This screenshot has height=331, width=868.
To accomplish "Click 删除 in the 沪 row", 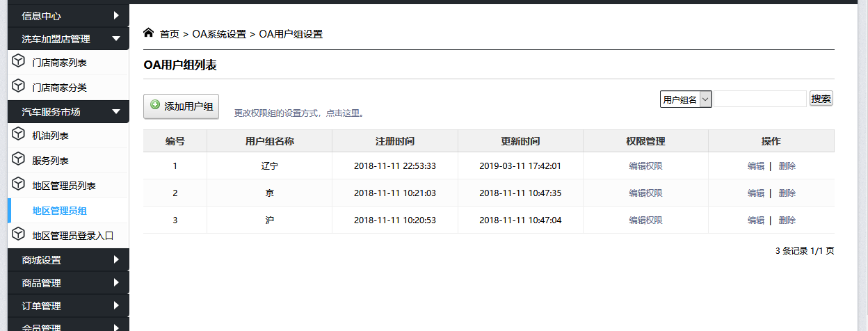I will coord(787,220).
